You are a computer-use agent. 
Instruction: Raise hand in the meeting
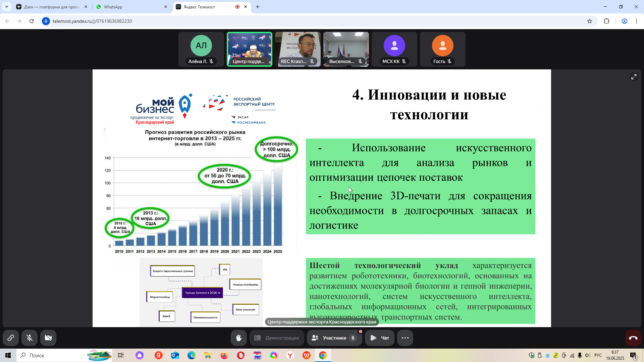pos(239,338)
